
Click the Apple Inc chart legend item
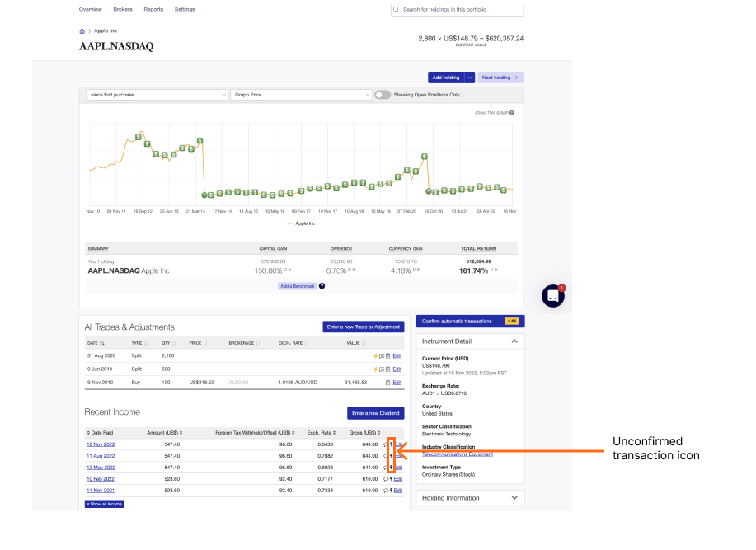302,223
